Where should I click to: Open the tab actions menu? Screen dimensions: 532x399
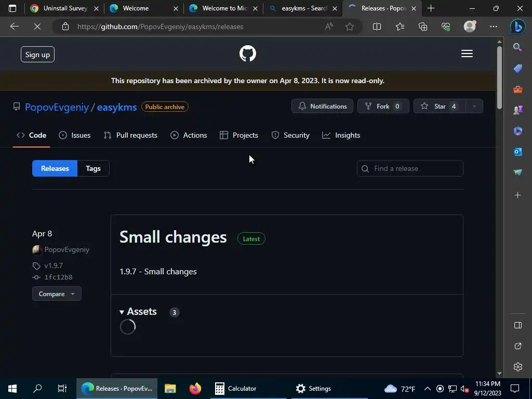pos(12,8)
